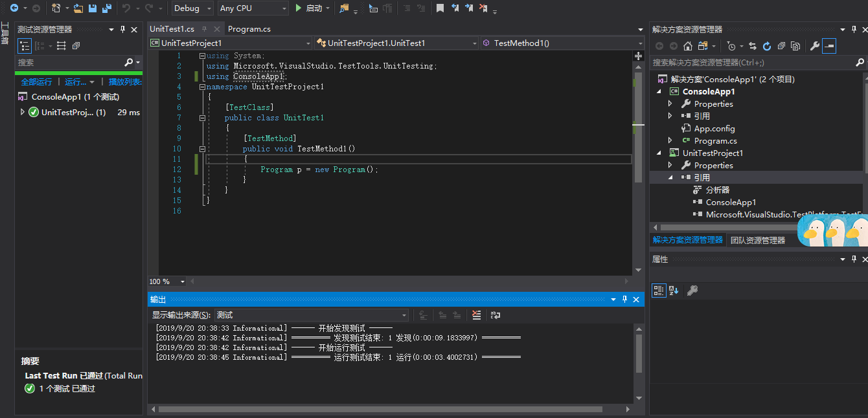Click the Find in Files icon
Screen dimensions: 868x418
click(344, 8)
